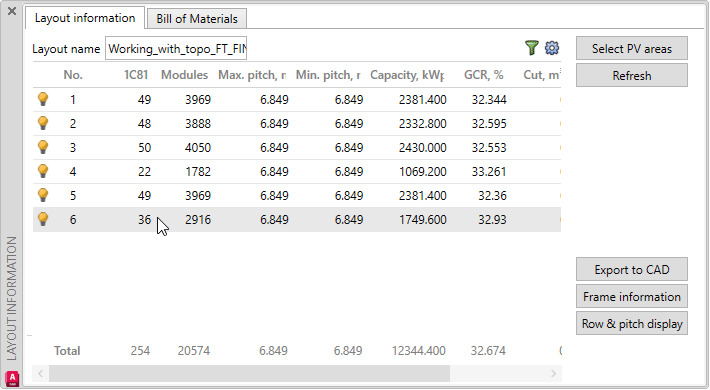Viewport: 710px width, 390px height.
Task: Click the Row & pitch display button
Action: pyautogui.click(x=632, y=323)
